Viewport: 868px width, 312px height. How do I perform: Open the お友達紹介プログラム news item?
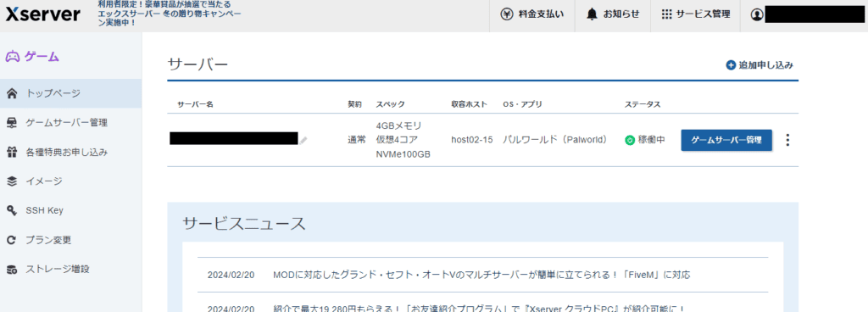(480, 308)
